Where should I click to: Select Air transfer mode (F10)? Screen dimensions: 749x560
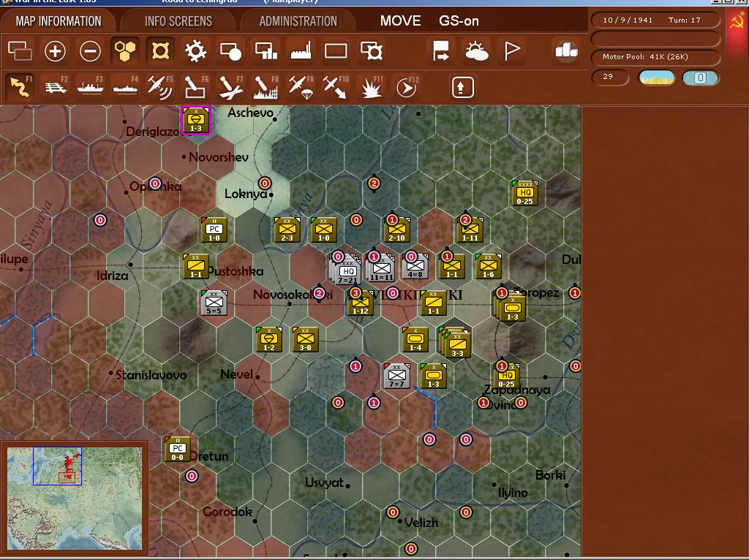[336, 87]
